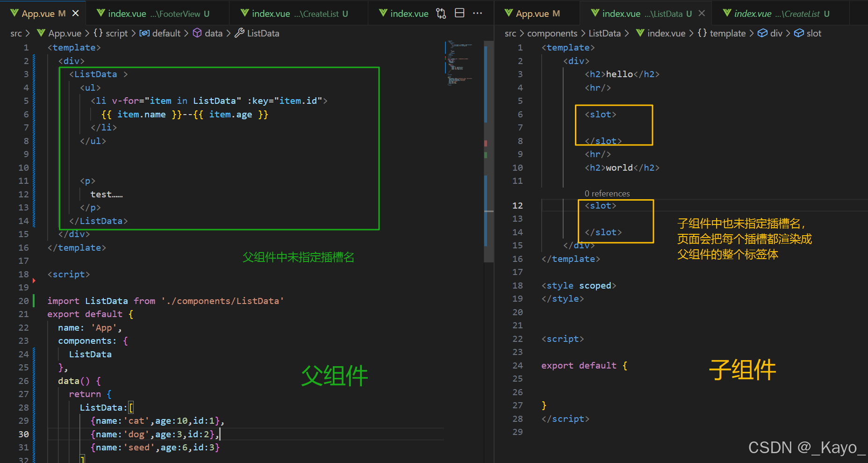Viewport: 868px width, 463px height.
Task: Click the 0 references code lens
Action: 607,194
